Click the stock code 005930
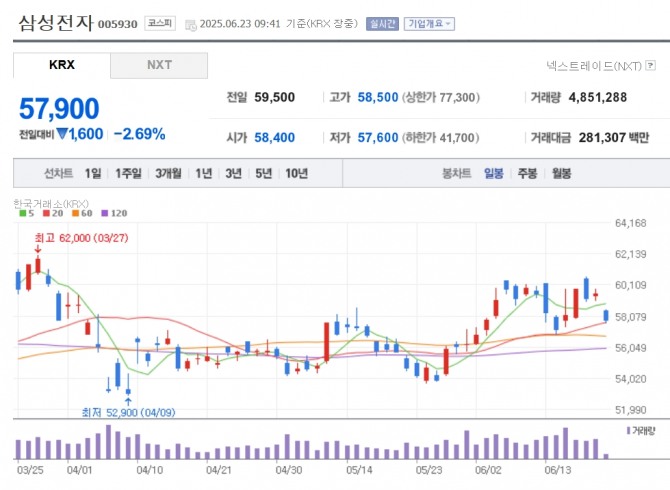The width and height of the screenshot is (670, 490). point(118,24)
